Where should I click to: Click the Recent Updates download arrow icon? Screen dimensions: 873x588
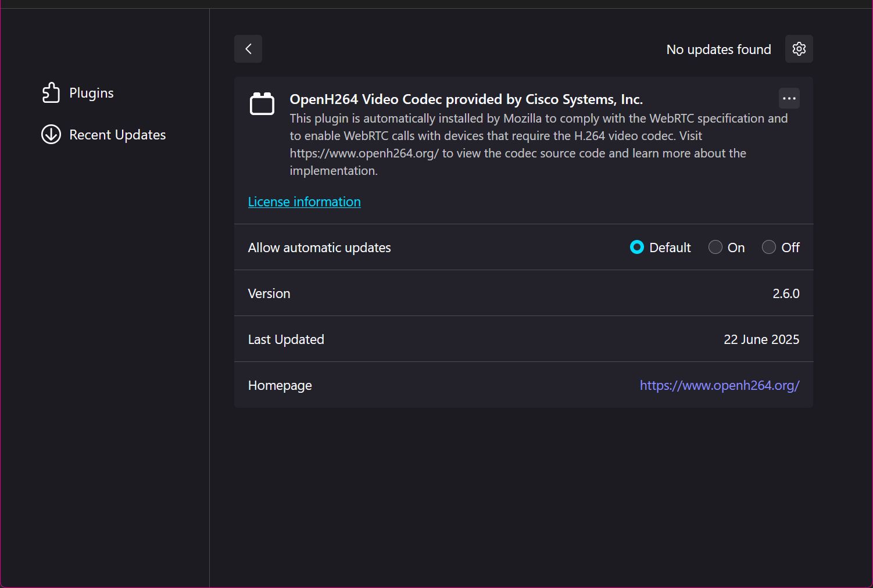[51, 135]
